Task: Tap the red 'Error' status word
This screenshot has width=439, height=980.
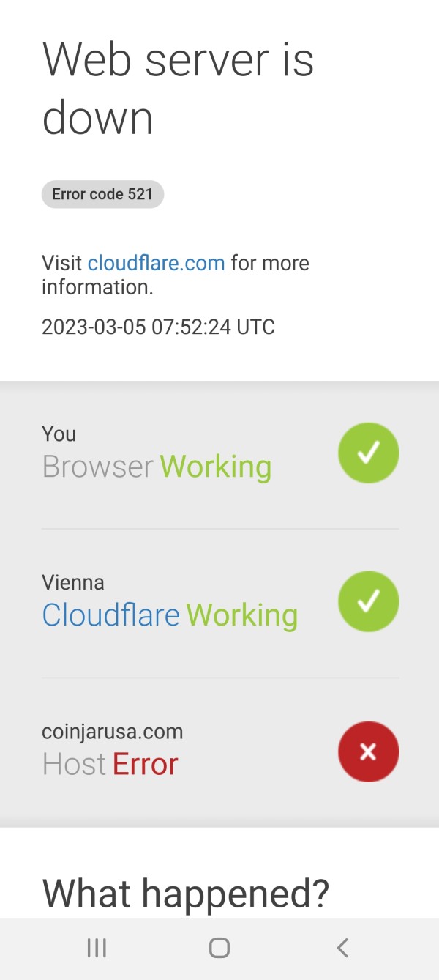Action: [145, 765]
